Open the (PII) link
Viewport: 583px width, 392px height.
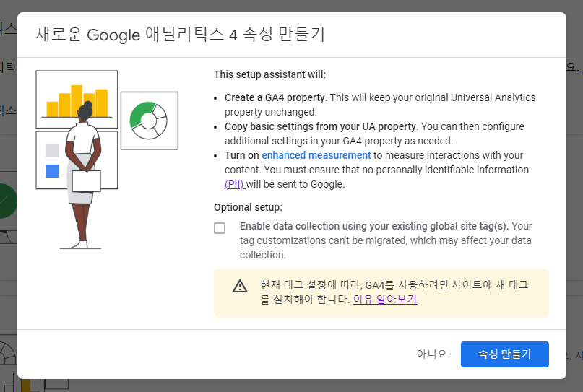[235, 184]
